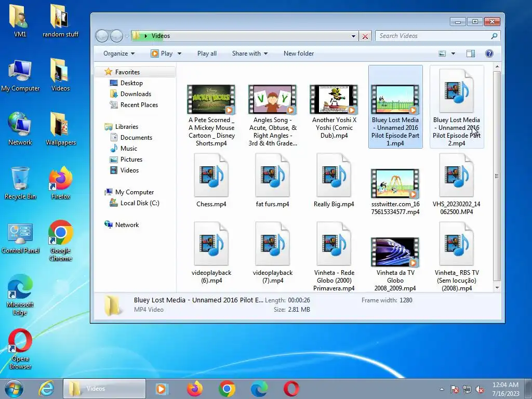532x399 pixels.
Task: Select the Chess.mp4 file
Action: click(211, 180)
